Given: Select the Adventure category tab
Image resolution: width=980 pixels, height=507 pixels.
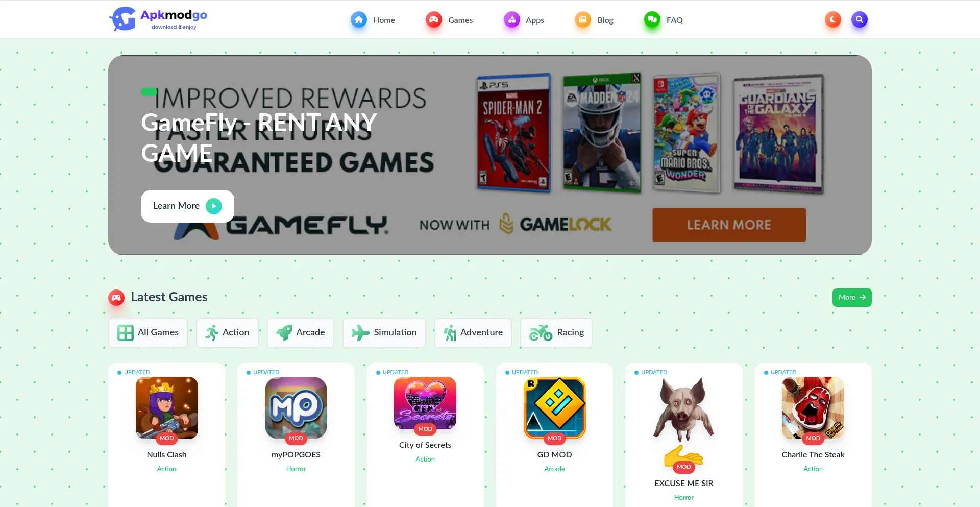Looking at the screenshot, I should pyautogui.click(x=473, y=333).
